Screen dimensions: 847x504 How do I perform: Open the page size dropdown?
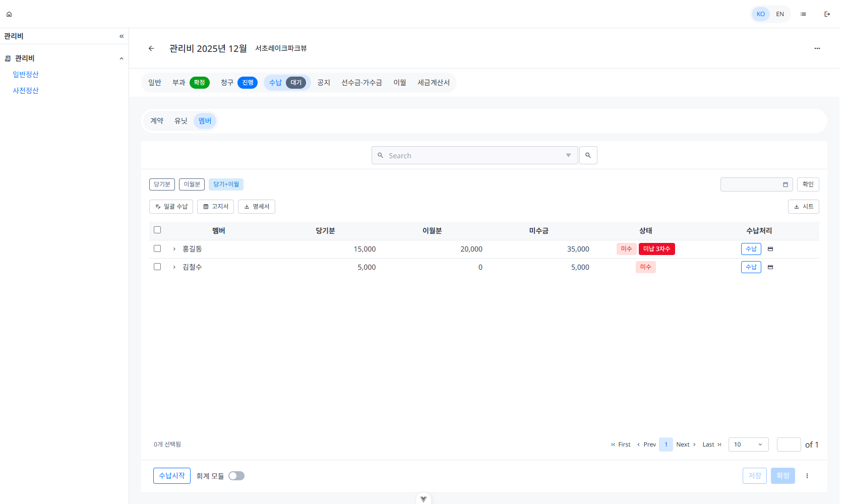[x=749, y=445]
